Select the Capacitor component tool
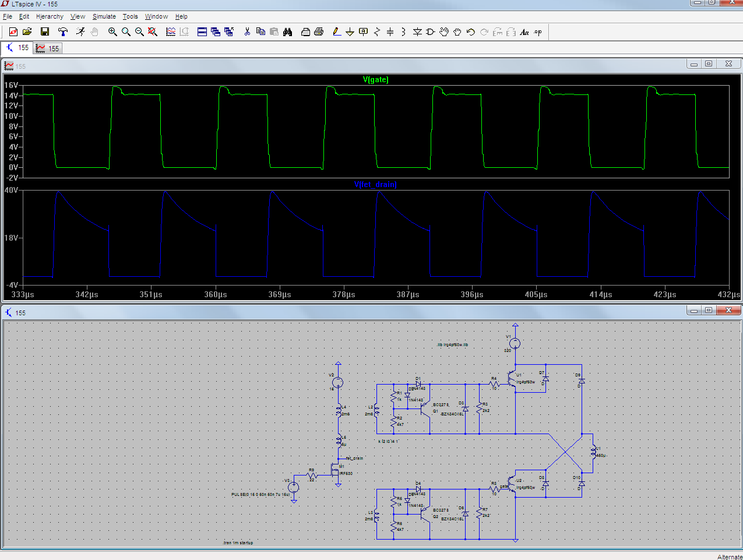The width and height of the screenshot is (743, 560). 390,32
